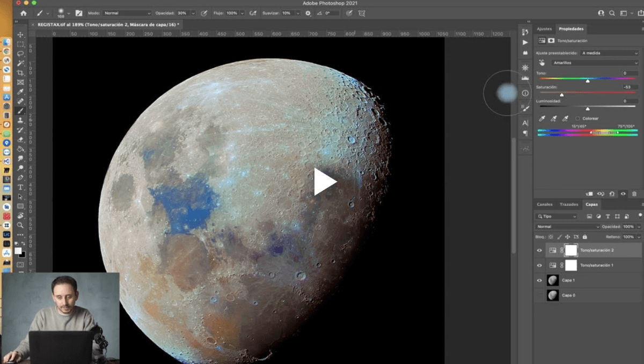Open the Ajuste preestablecido dropdown
Viewport: 644px width, 364px height.
609,53
